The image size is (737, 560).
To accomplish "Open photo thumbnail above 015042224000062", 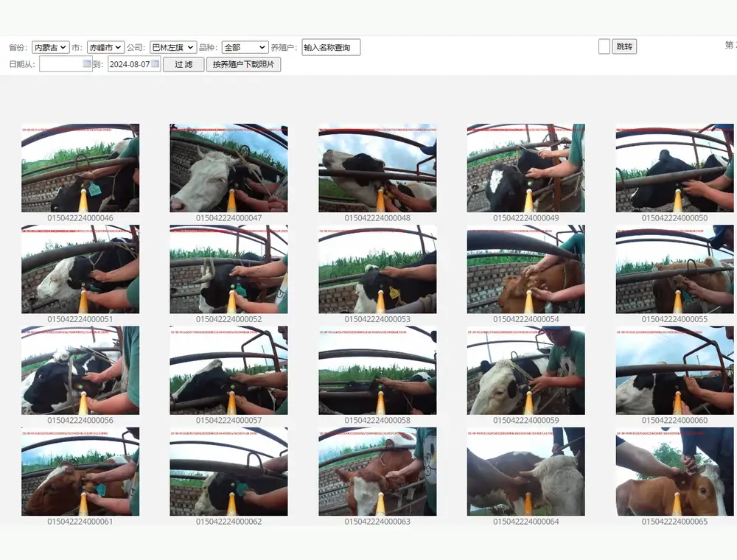I will (229, 472).
